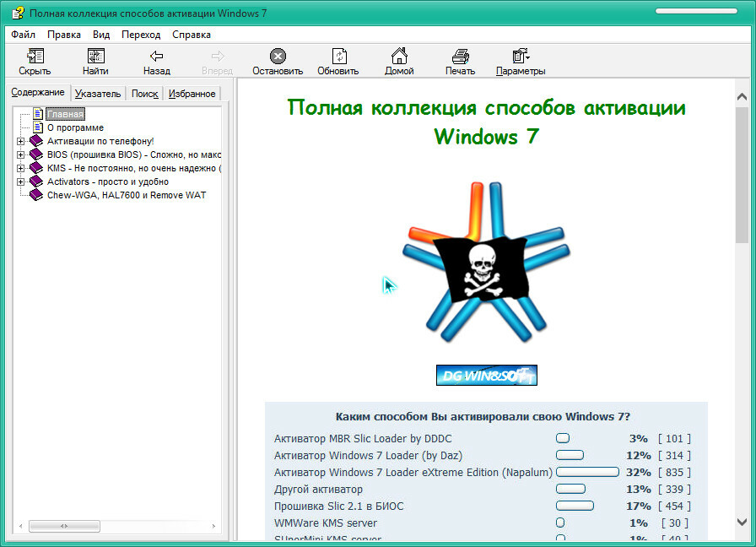This screenshot has width=756, height=547.
Task: Expand the KMS tree node
Action: [20, 168]
